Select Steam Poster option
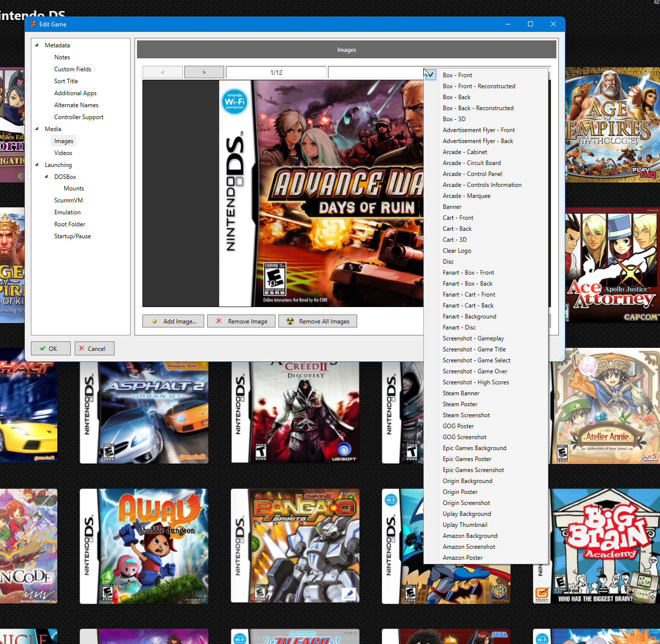This screenshot has width=660, height=644. point(486,404)
